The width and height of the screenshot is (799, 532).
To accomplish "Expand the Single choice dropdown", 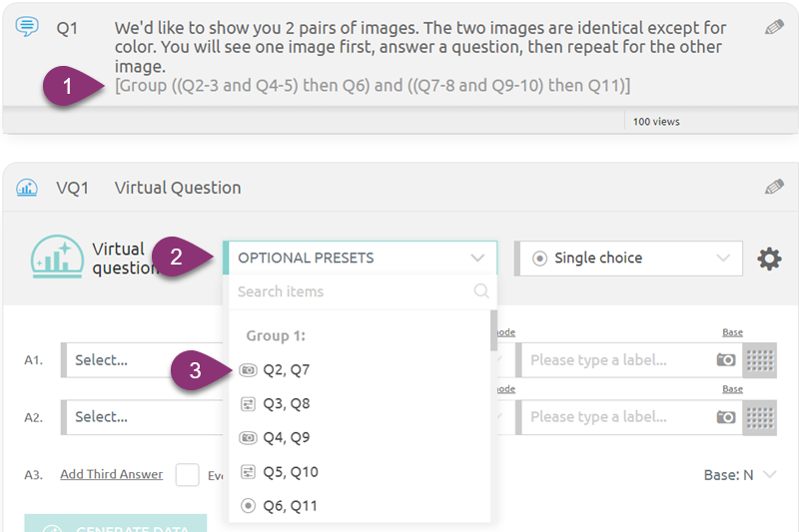I will (628, 259).
